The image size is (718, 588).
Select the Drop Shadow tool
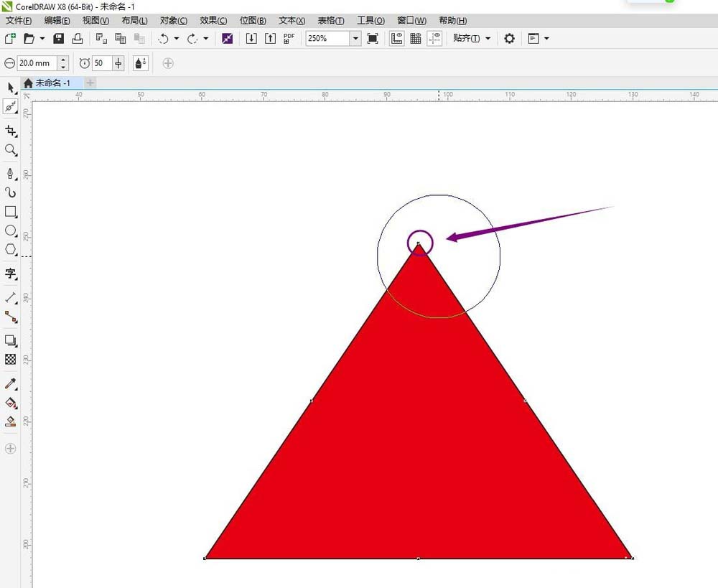[x=11, y=340]
